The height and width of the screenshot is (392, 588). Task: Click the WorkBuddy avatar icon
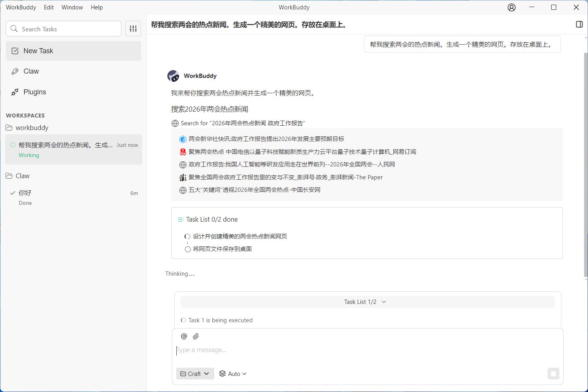click(x=173, y=76)
